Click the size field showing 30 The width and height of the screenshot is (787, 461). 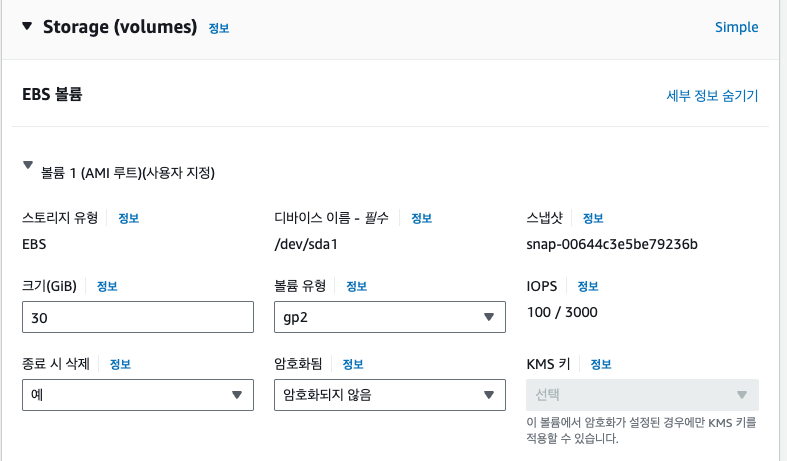click(x=137, y=317)
